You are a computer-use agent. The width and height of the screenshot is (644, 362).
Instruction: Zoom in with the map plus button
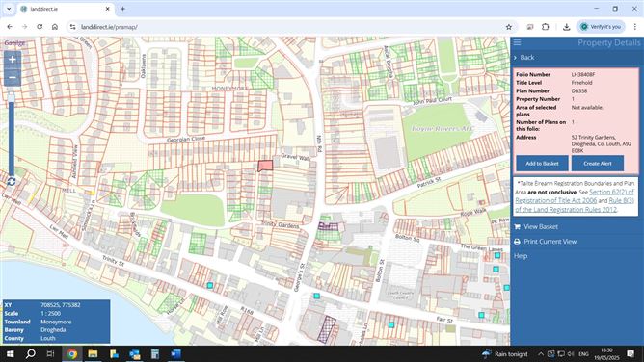point(12,60)
